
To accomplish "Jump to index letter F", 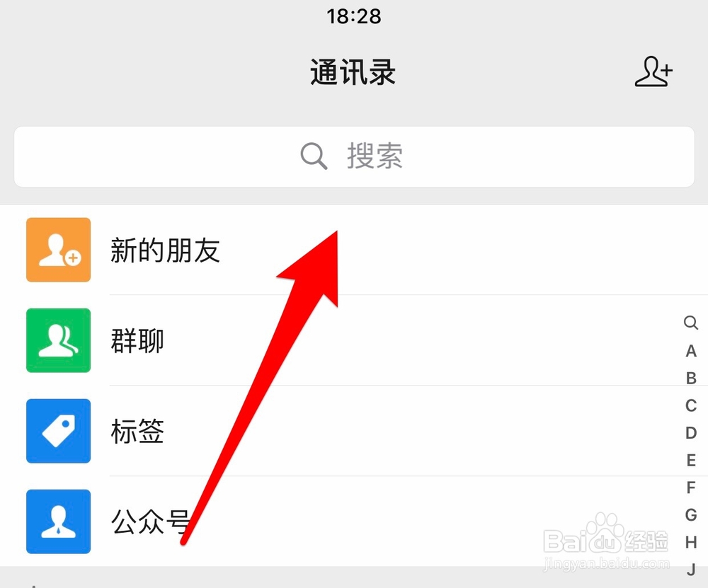I will pyautogui.click(x=691, y=488).
